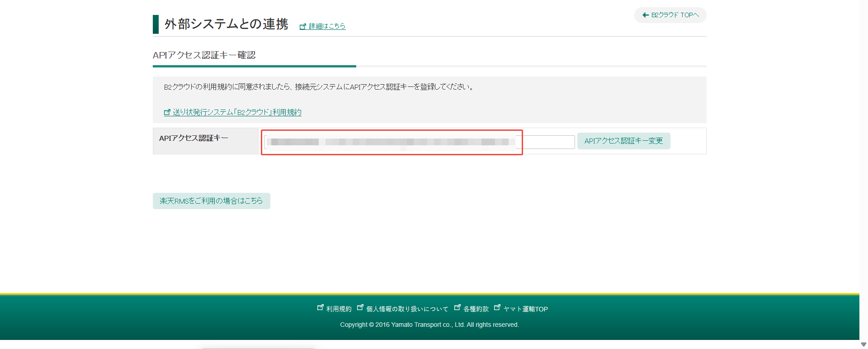The width and height of the screenshot is (868, 349).
Task: Click the B2クラウドの利用規約に同意 instruction text
Action: (x=319, y=87)
